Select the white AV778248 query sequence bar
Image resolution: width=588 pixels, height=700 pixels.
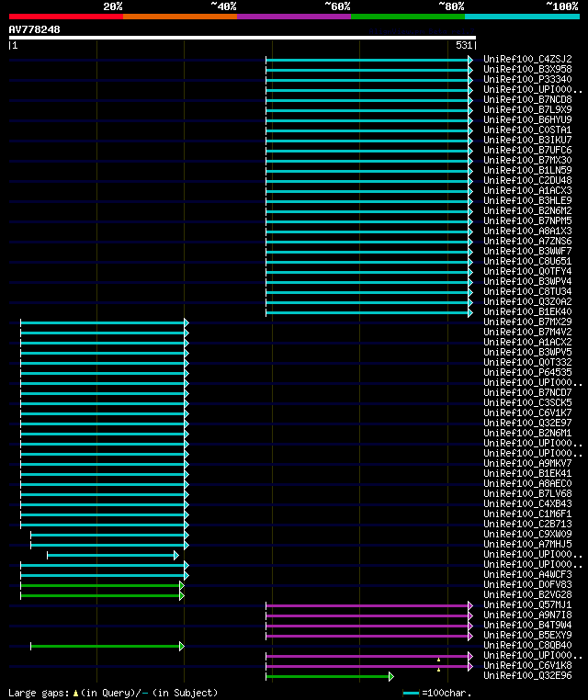tap(243, 38)
